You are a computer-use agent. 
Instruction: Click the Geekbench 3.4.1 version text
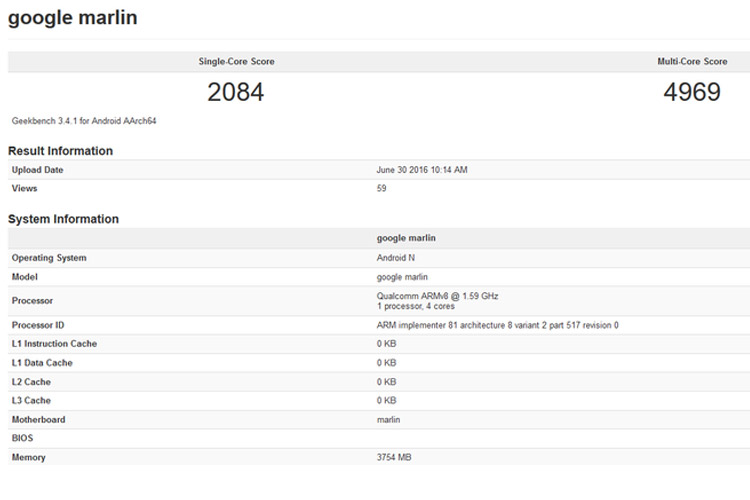(x=84, y=121)
